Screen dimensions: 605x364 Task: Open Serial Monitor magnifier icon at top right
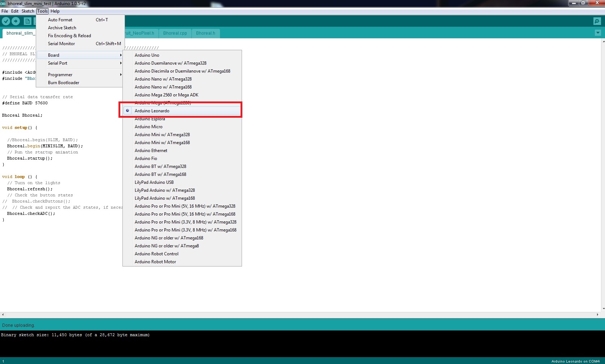click(597, 21)
